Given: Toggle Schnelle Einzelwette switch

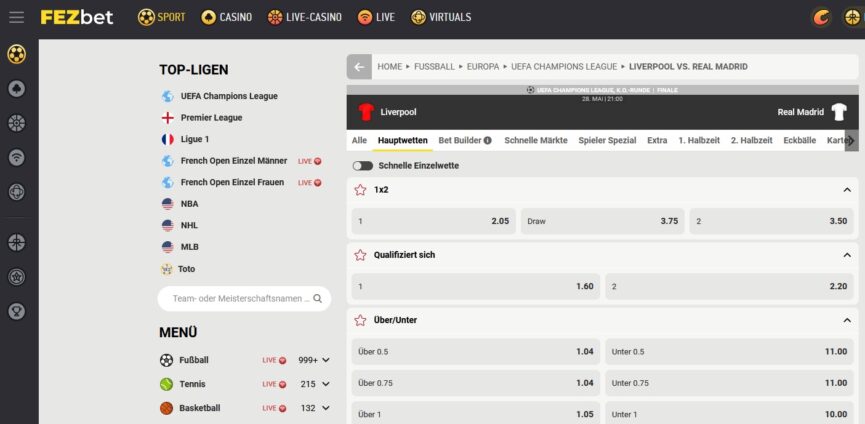Looking at the screenshot, I should (x=362, y=165).
